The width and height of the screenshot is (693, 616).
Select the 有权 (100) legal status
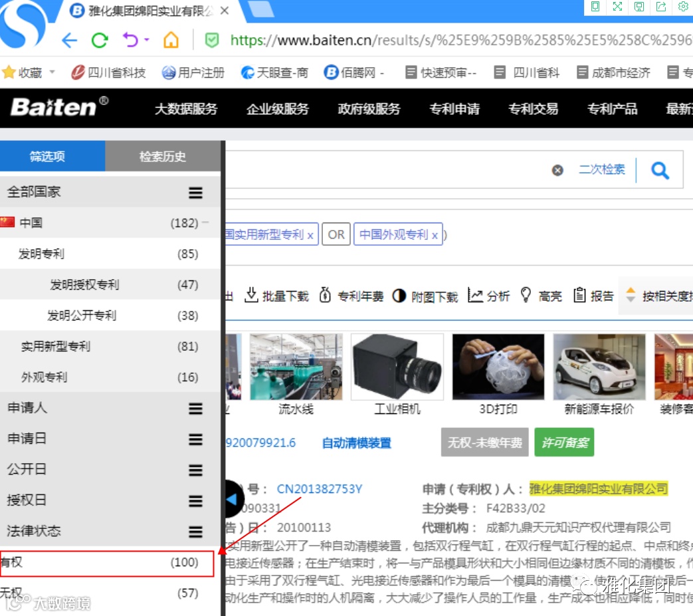(x=107, y=563)
